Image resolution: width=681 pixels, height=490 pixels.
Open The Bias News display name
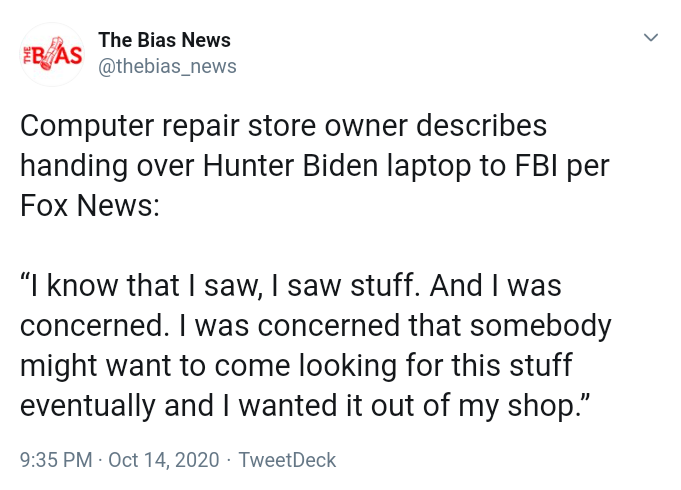click(164, 40)
